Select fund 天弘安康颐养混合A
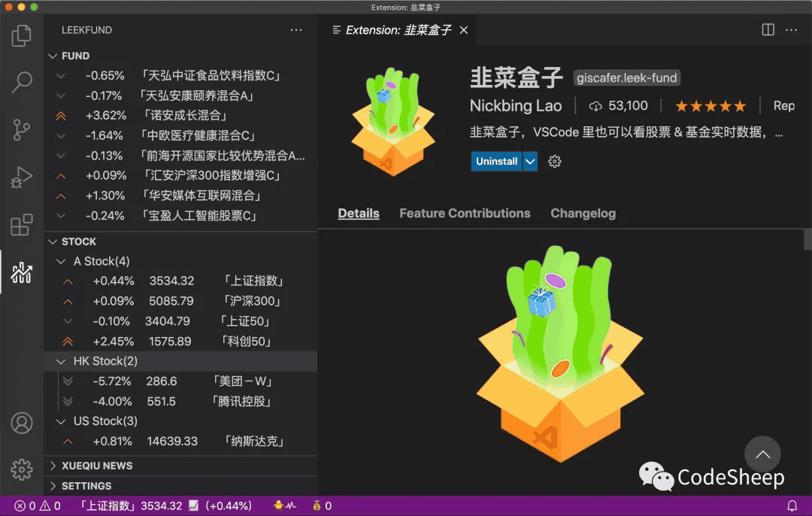The width and height of the screenshot is (812, 516). (x=180, y=96)
